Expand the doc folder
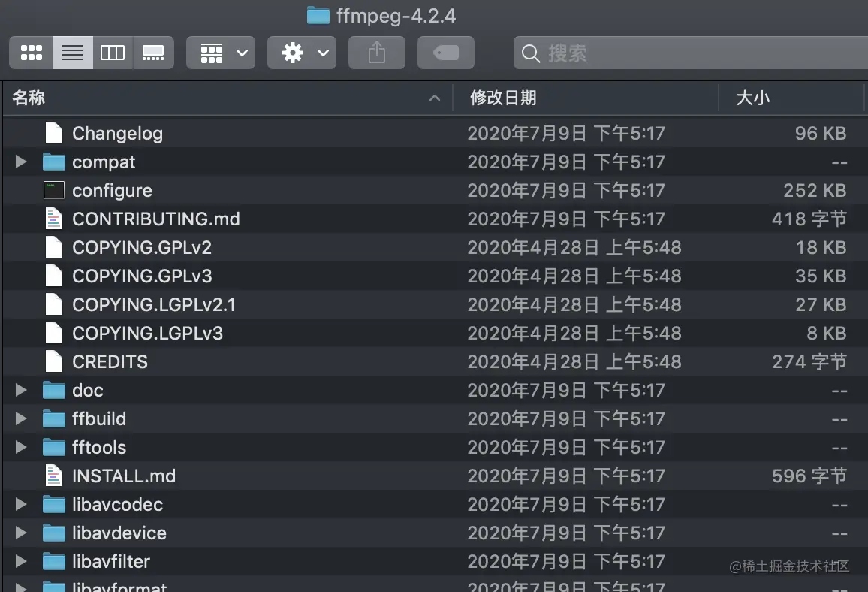Viewport: 868px width, 592px height. pos(21,390)
